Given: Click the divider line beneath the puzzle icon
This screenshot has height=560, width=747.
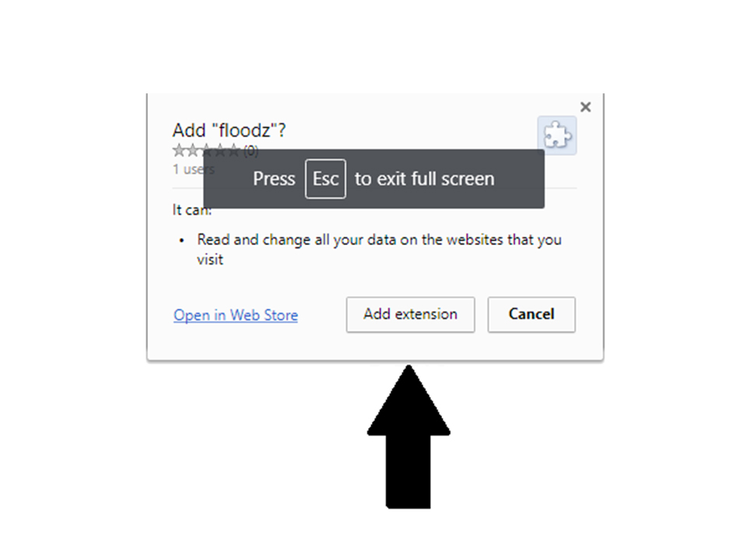Looking at the screenshot, I should (561, 188).
